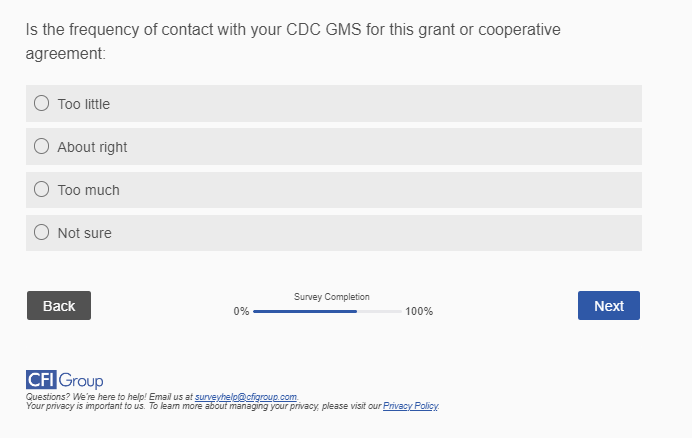Select the "Too little" radio button circle
The image size is (692, 438).
(42, 103)
